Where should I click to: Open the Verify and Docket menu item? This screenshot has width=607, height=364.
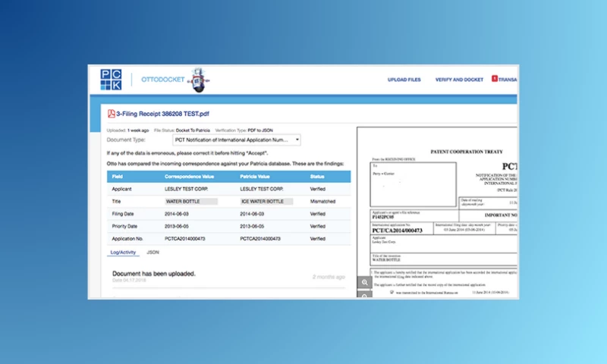(459, 80)
